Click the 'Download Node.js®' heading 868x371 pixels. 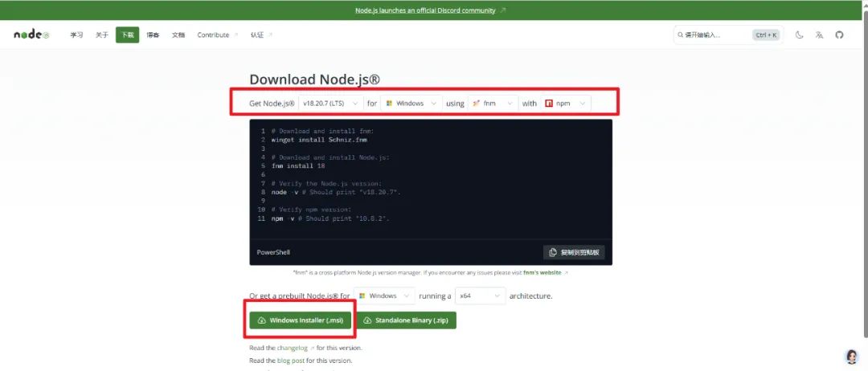tap(314, 79)
